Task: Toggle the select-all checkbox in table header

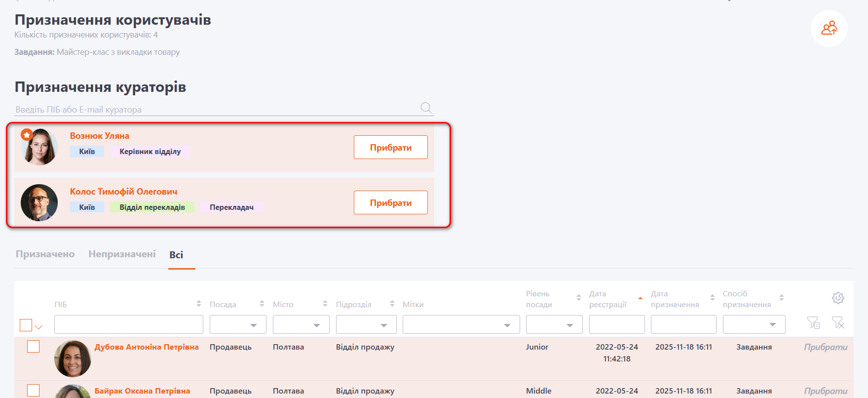Action: (x=26, y=325)
